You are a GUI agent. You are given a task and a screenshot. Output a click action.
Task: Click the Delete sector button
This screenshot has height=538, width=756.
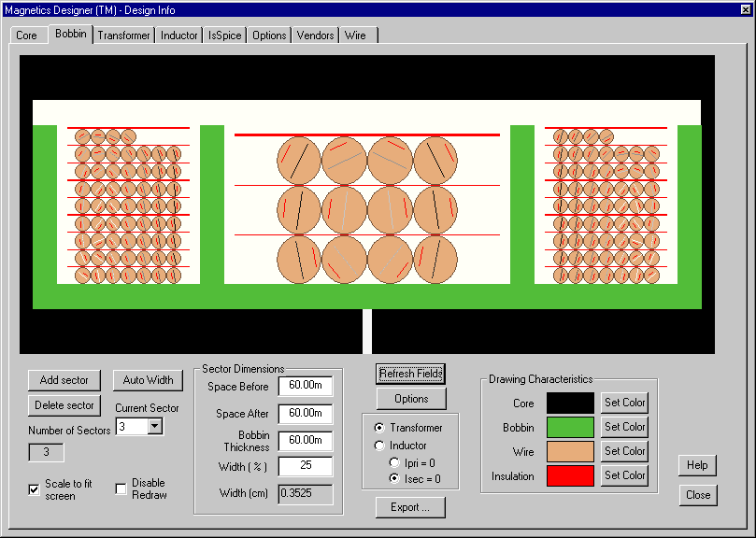(64, 405)
